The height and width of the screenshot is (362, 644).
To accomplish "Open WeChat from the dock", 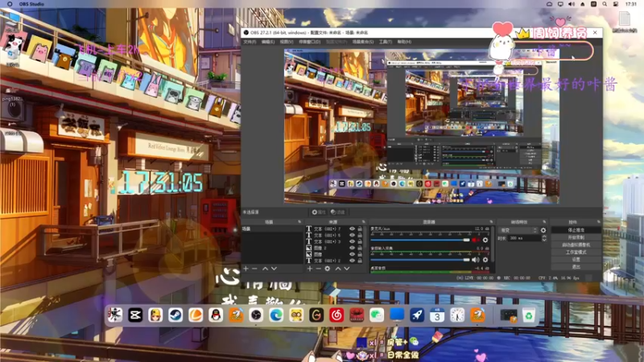I will pos(377,315).
